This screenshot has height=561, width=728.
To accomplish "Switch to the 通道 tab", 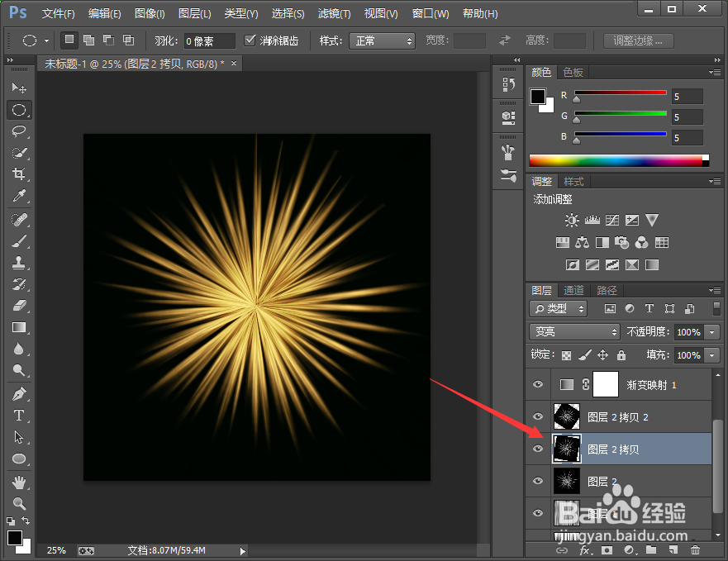I will click(x=573, y=290).
